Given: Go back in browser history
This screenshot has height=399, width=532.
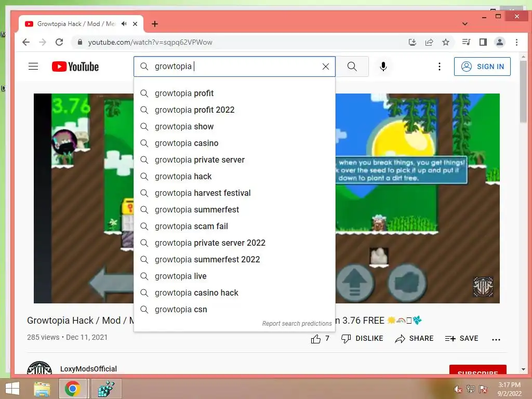Looking at the screenshot, I should [x=26, y=42].
